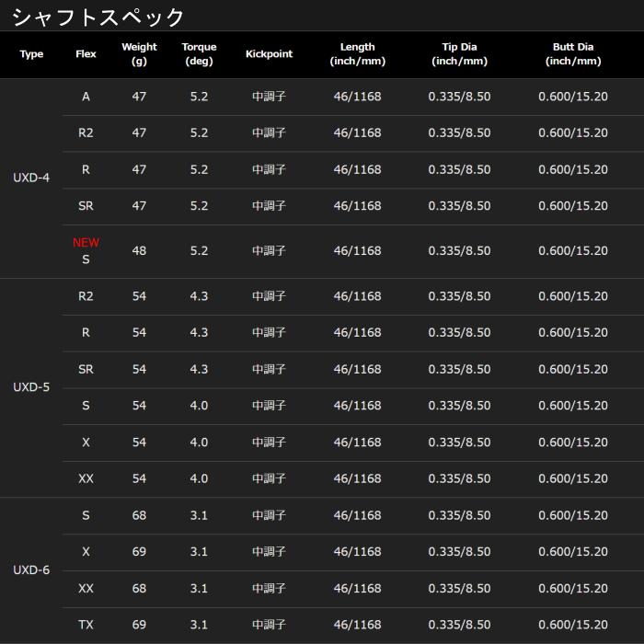
Task: Select the Type column header
Action: (x=31, y=54)
